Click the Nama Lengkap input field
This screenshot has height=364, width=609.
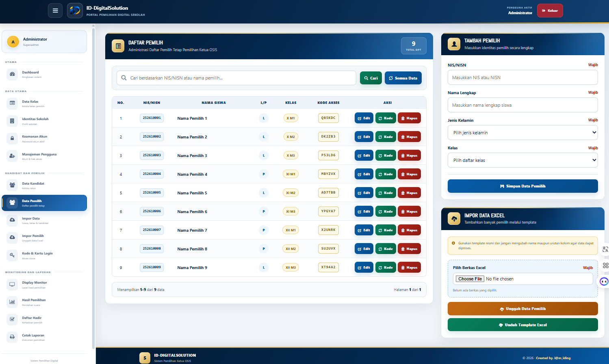[522, 105]
